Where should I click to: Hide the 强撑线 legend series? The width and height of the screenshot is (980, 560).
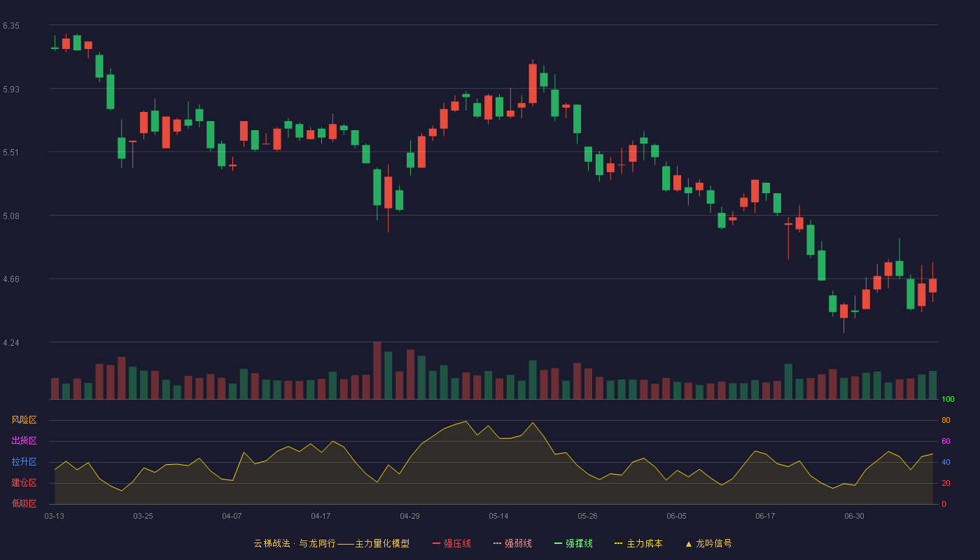573,543
